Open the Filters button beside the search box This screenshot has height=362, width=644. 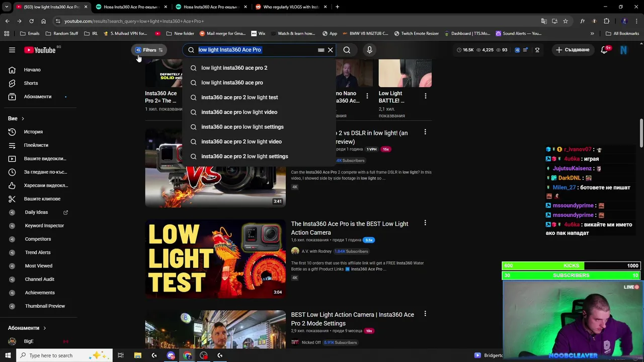(148, 50)
